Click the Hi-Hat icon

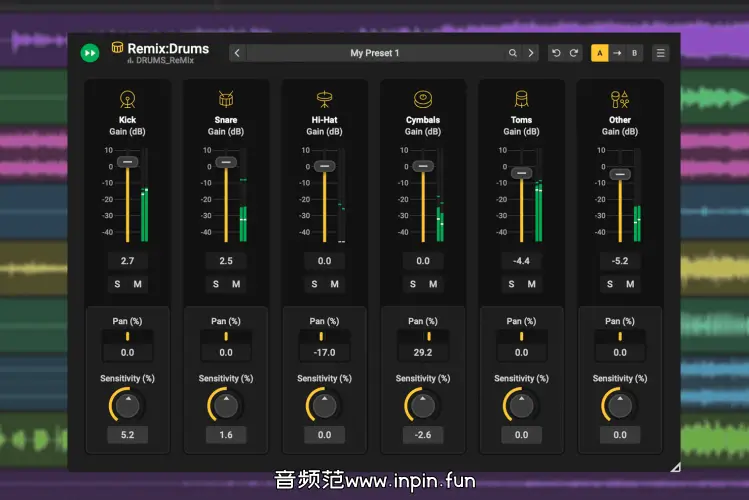pos(324,99)
